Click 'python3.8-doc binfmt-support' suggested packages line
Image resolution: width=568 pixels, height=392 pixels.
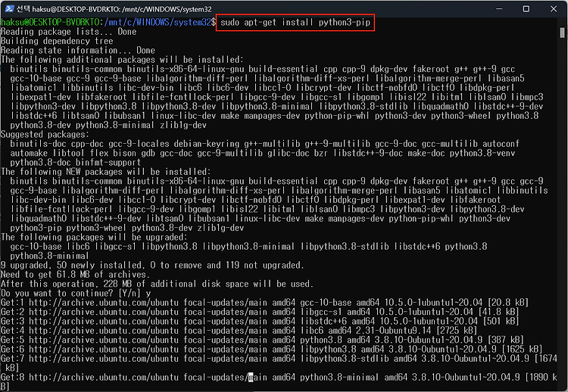75,163
